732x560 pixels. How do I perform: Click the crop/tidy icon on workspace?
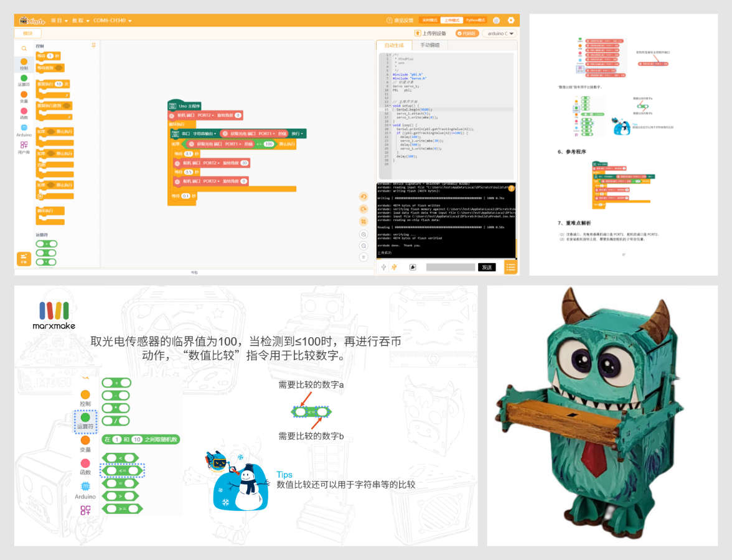click(364, 221)
